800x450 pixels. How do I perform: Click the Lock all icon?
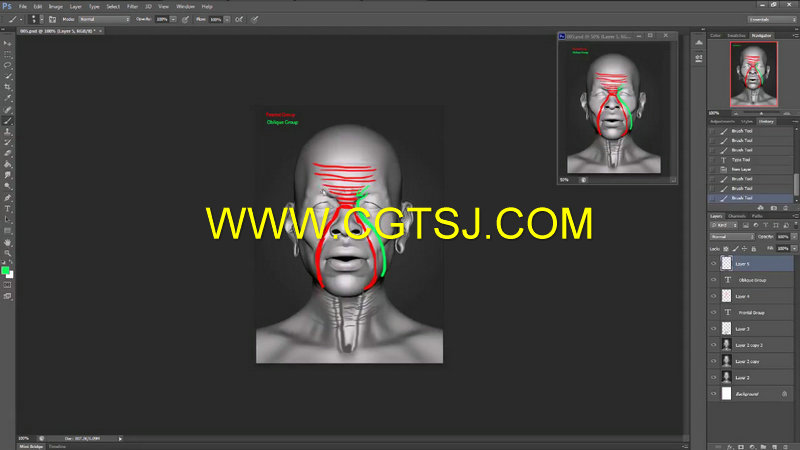pos(754,249)
